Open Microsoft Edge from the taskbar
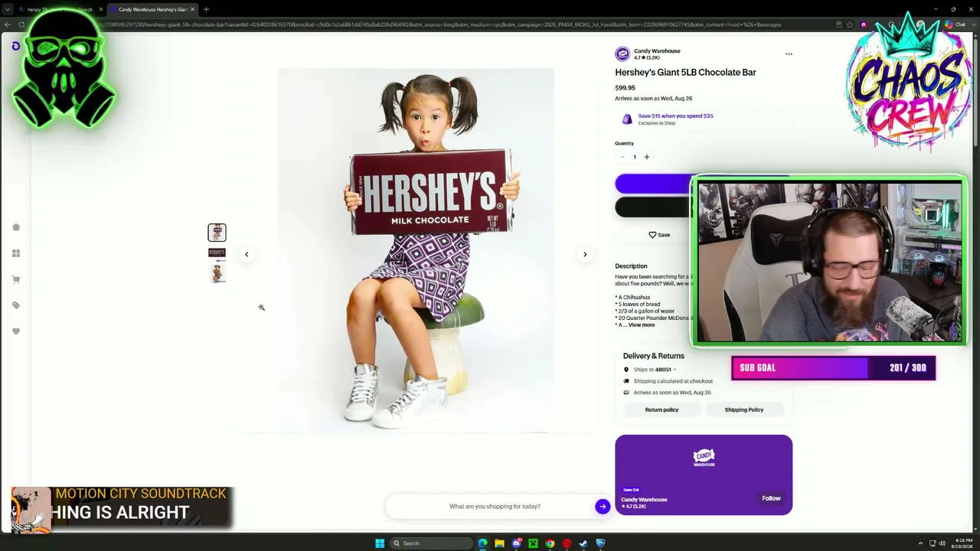Viewport: 980px width, 551px height. 482,543
